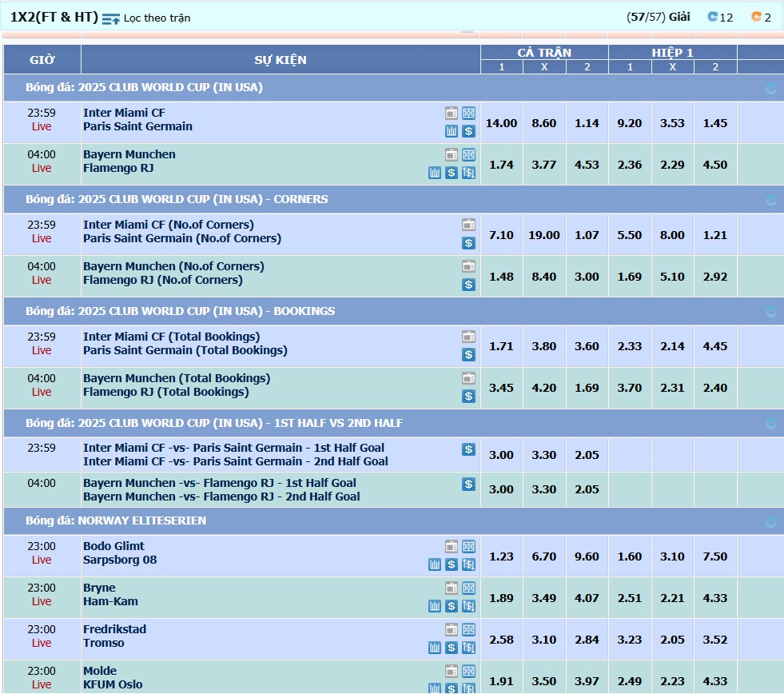
Task: Click more-bets dollar arrows icon for Bryne match
Action: 468,606
